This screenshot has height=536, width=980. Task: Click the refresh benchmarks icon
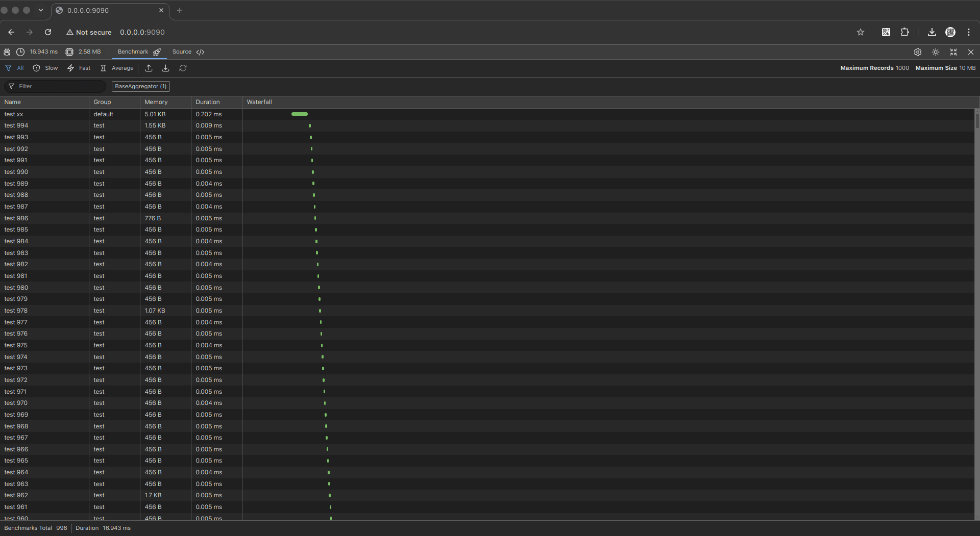click(x=183, y=68)
